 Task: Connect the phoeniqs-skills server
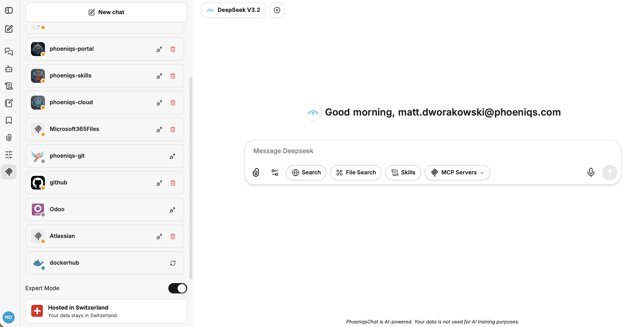(159, 76)
